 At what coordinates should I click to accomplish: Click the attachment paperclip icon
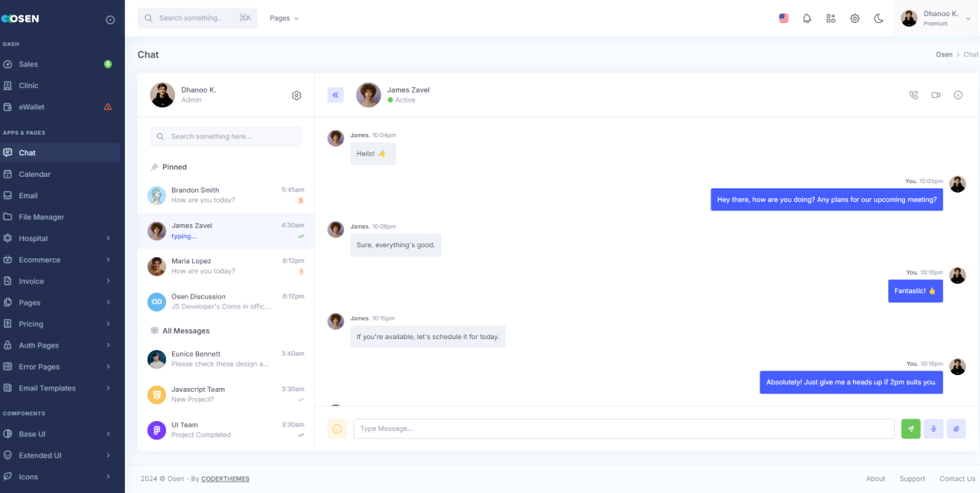click(x=956, y=429)
